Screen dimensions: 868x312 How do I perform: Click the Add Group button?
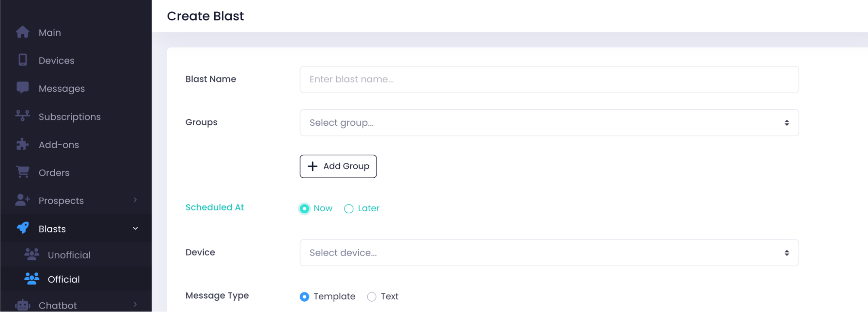[x=338, y=166]
